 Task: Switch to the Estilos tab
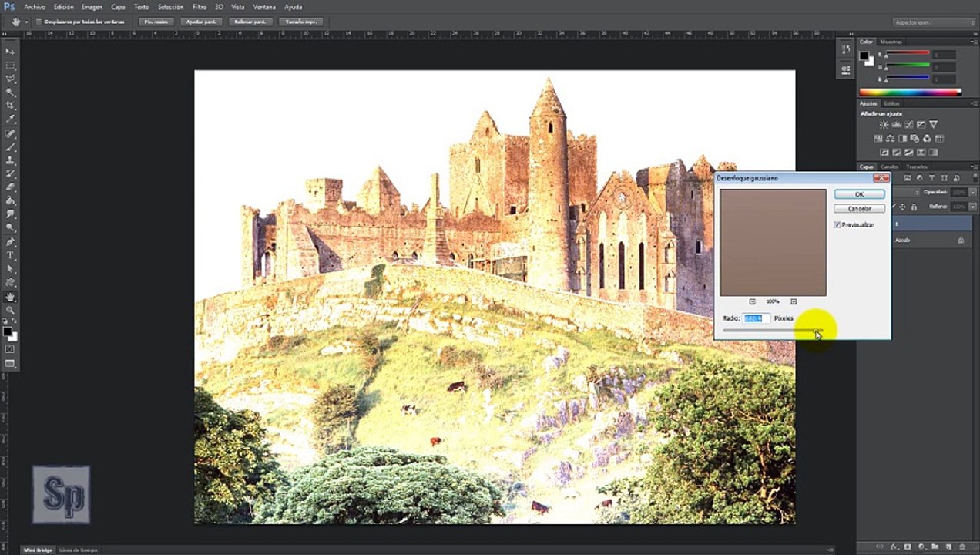point(891,103)
